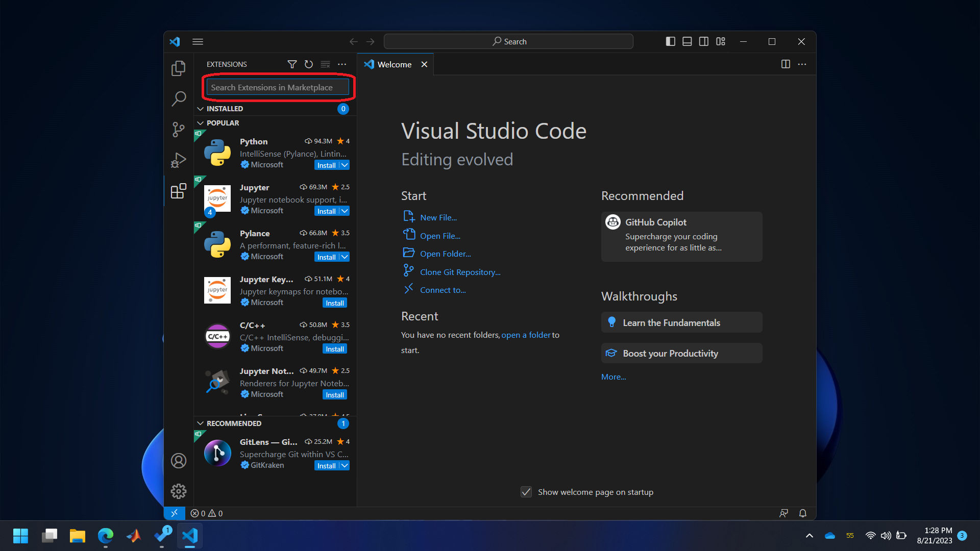
Task: Open Python Install dropdown arrow
Action: [345, 165]
